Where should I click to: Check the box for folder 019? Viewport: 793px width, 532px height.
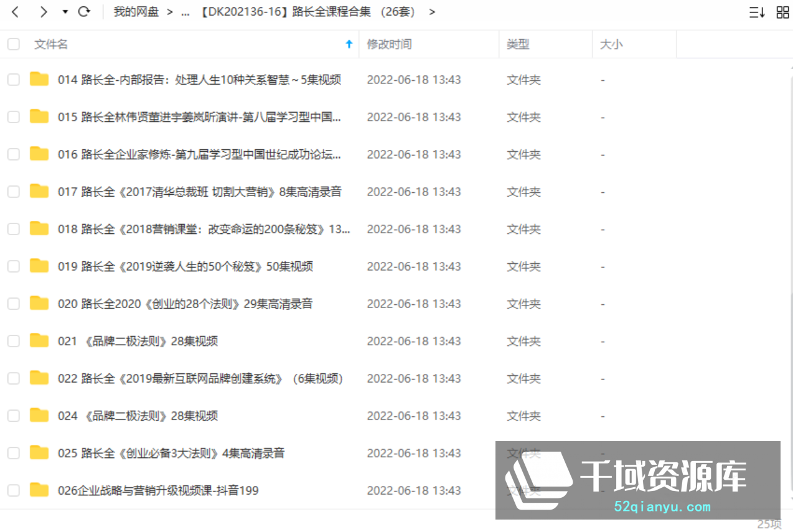pyautogui.click(x=13, y=266)
